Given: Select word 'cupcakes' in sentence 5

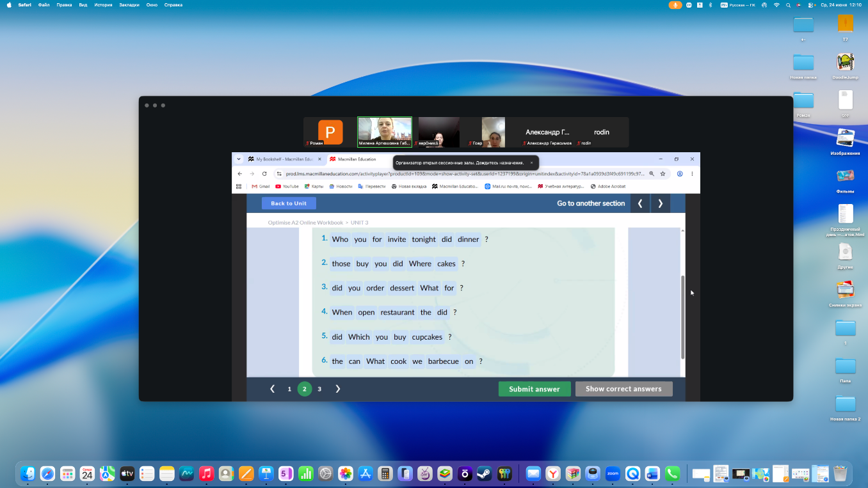Looking at the screenshot, I should coord(427,337).
